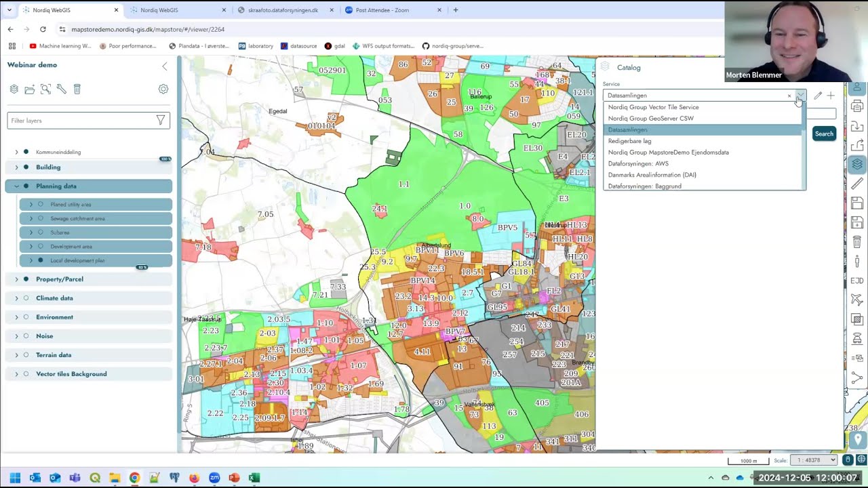Click the trash icon in layer toolbar
The image size is (868, 488).
tap(77, 89)
